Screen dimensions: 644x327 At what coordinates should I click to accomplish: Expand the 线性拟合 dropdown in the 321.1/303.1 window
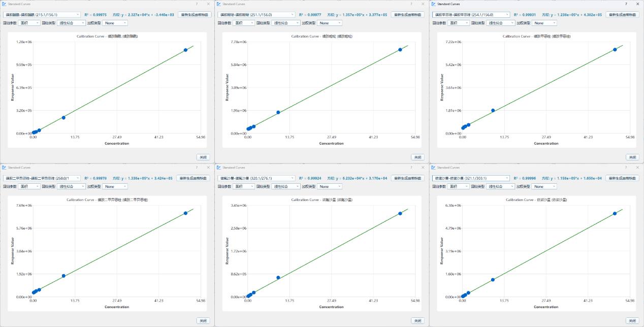[x=501, y=186]
